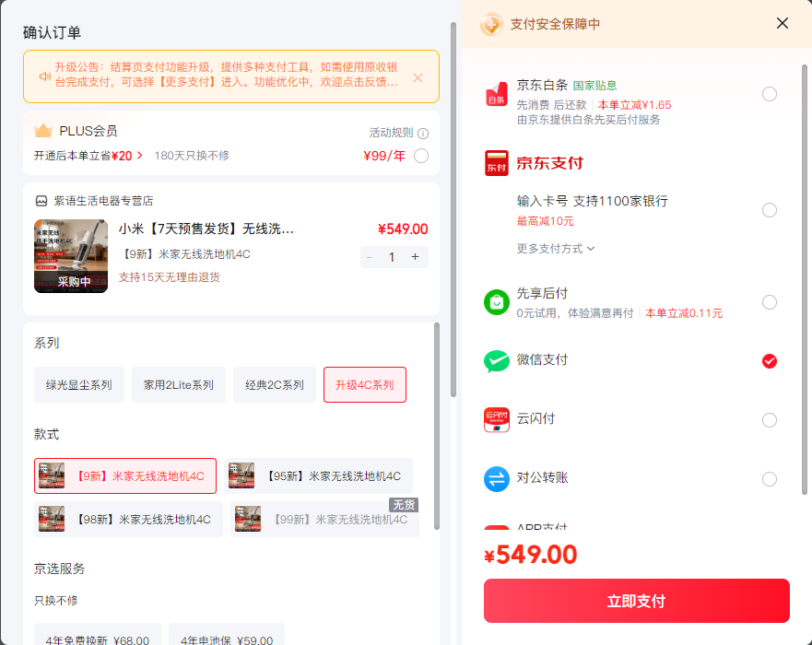Open 开通后本单立省¥20 arrow link

tap(88, 156)
